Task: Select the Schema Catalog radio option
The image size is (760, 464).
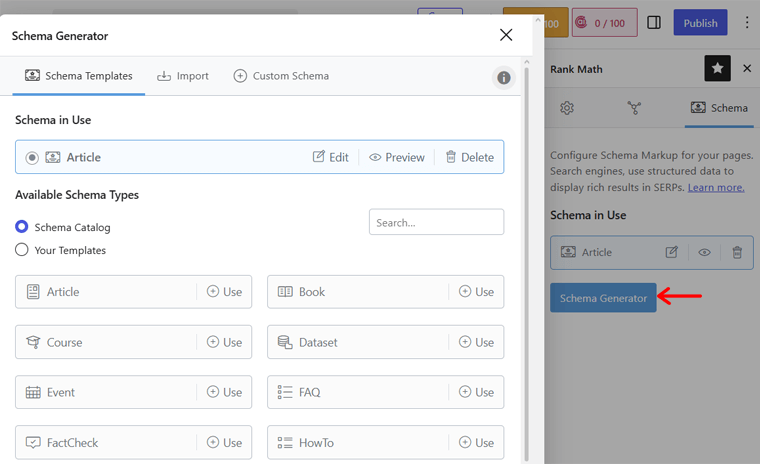Action: coord(22,226)
